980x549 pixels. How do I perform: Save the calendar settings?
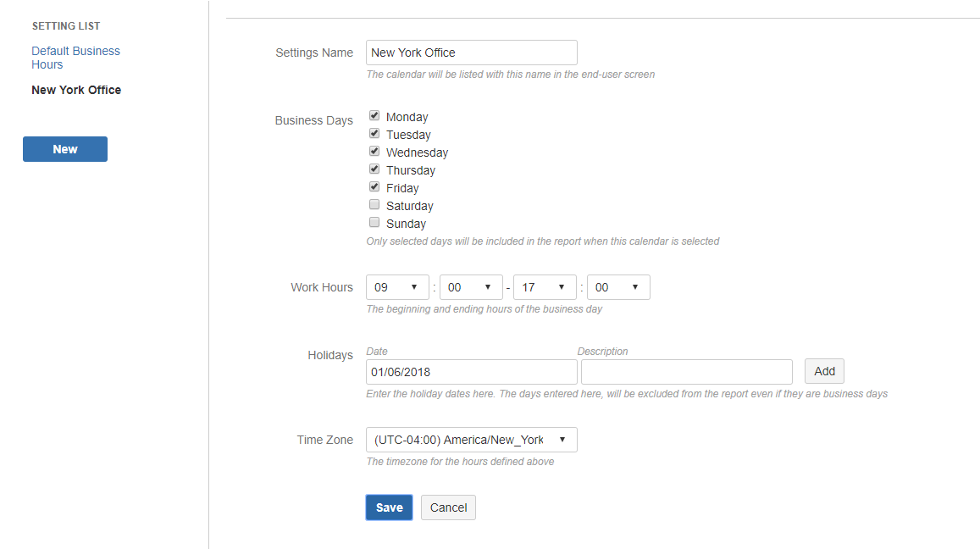[x=389, y=507]
